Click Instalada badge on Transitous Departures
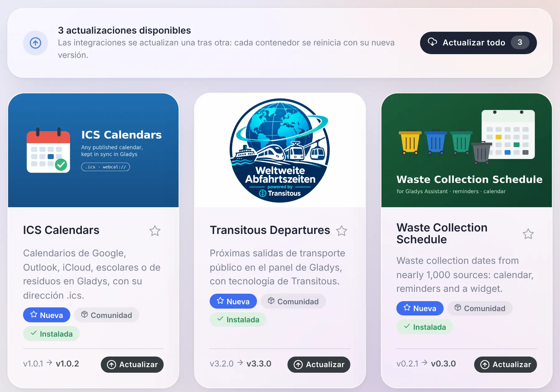This screenshot has height=392, width=560. (x=238, y=320)
